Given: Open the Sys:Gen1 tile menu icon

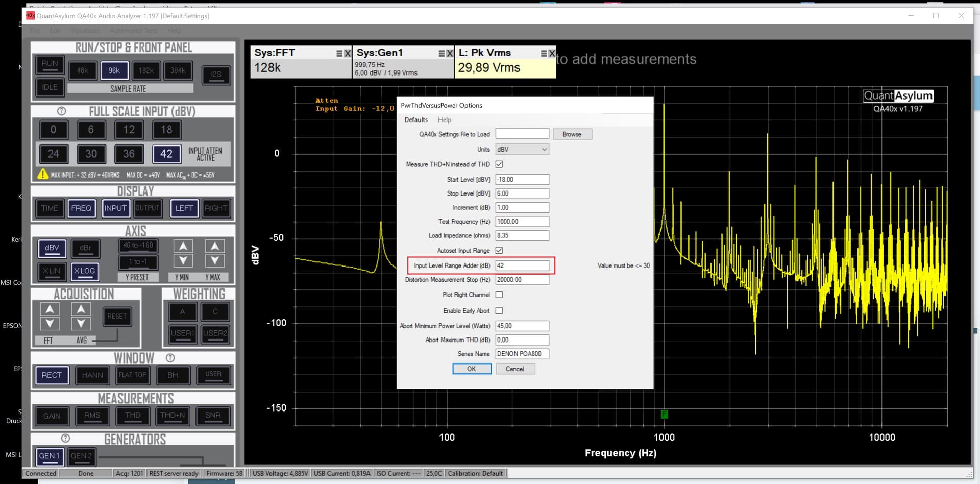Looking at the screenshot, I should [442, 53].
